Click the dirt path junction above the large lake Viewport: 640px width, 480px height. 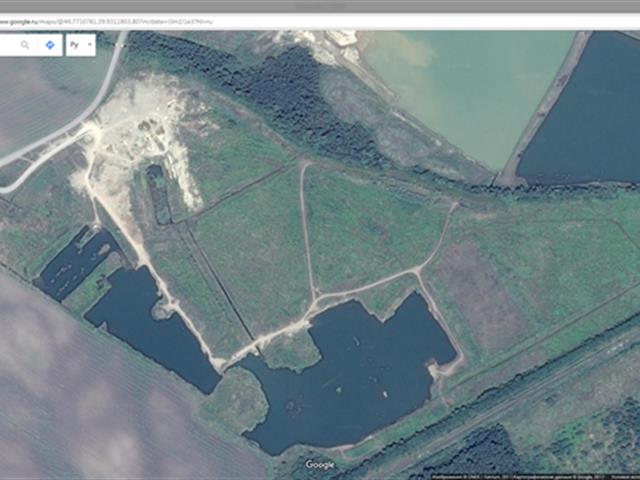316,299
